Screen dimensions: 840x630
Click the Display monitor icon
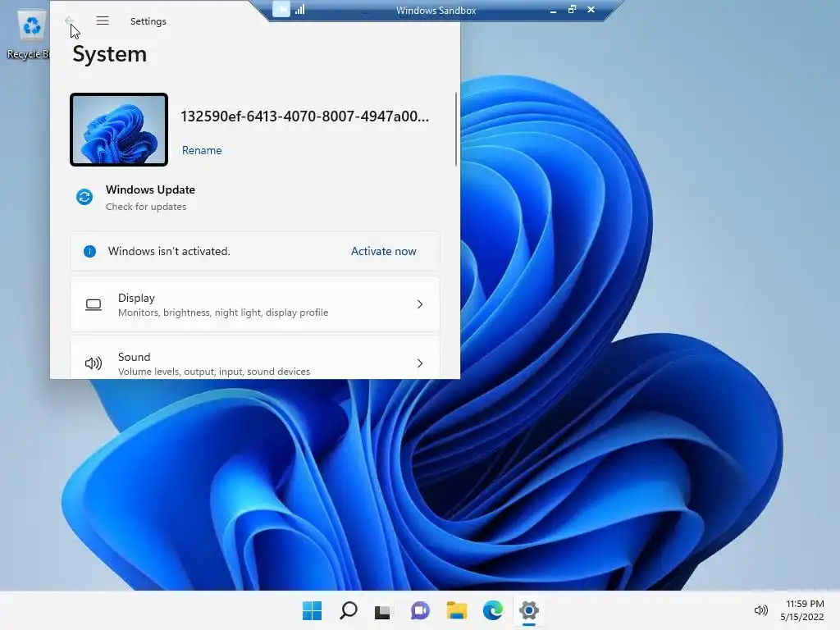click(x=94, y=305)
